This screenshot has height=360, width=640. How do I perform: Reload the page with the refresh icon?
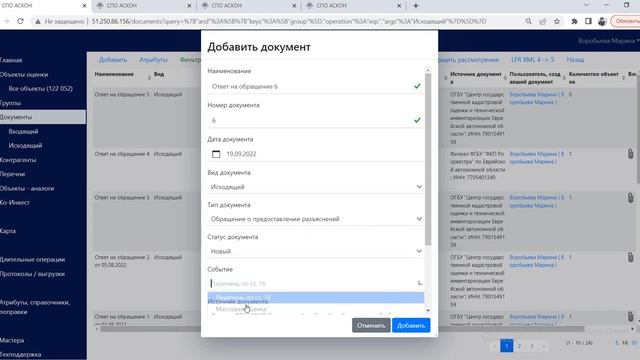click(20, 21)
